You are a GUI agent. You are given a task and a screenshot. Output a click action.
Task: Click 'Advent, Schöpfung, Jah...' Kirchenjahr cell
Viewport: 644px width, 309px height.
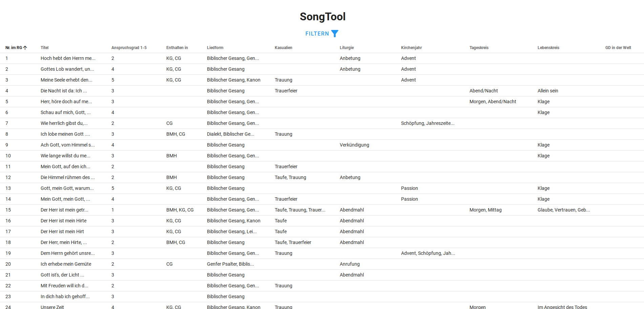tap(428, 253)
